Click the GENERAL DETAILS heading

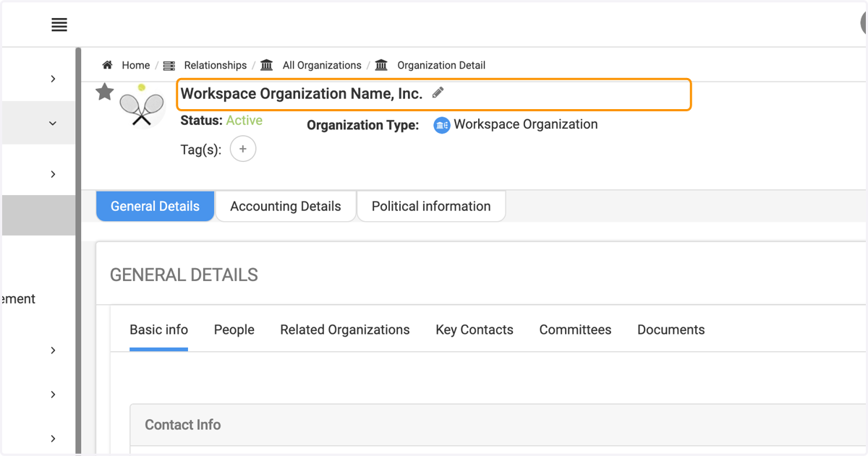(184, 275)
